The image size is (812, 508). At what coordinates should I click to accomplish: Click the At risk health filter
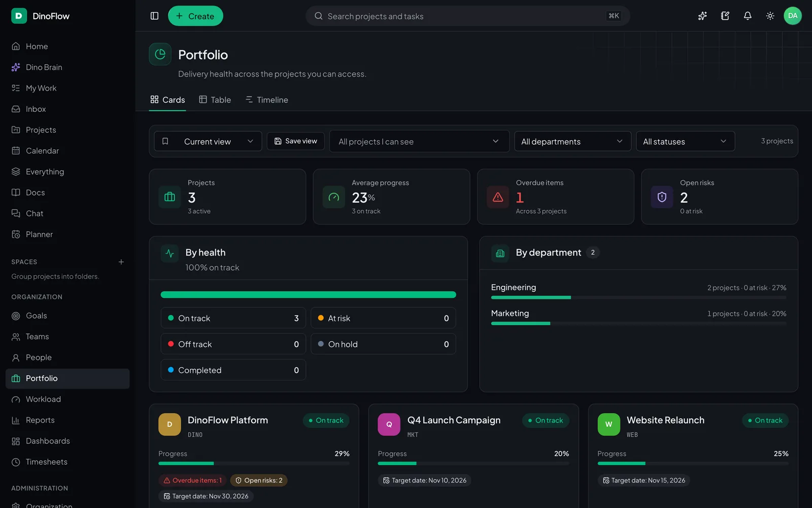(383, 318)
